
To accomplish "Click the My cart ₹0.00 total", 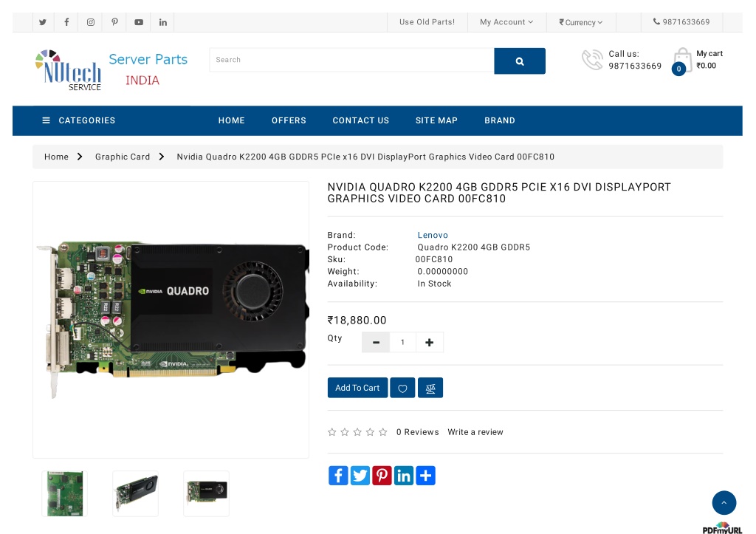I will tap(707, 66).
